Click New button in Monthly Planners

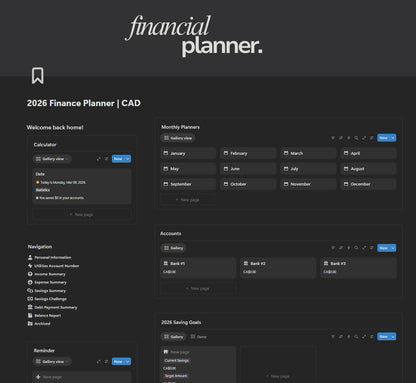(383, 138)
